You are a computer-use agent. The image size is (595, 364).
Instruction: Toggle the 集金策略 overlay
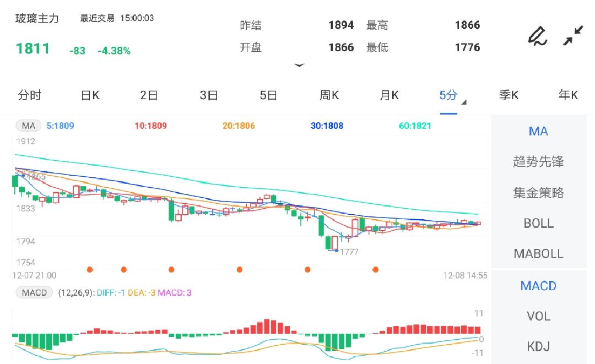tap(538, 192)
